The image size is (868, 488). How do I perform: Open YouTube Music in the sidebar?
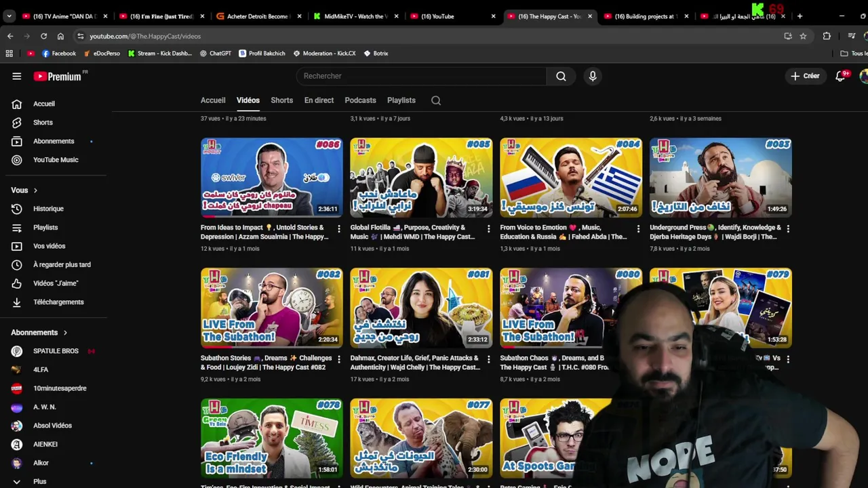(x=56, y=160)
